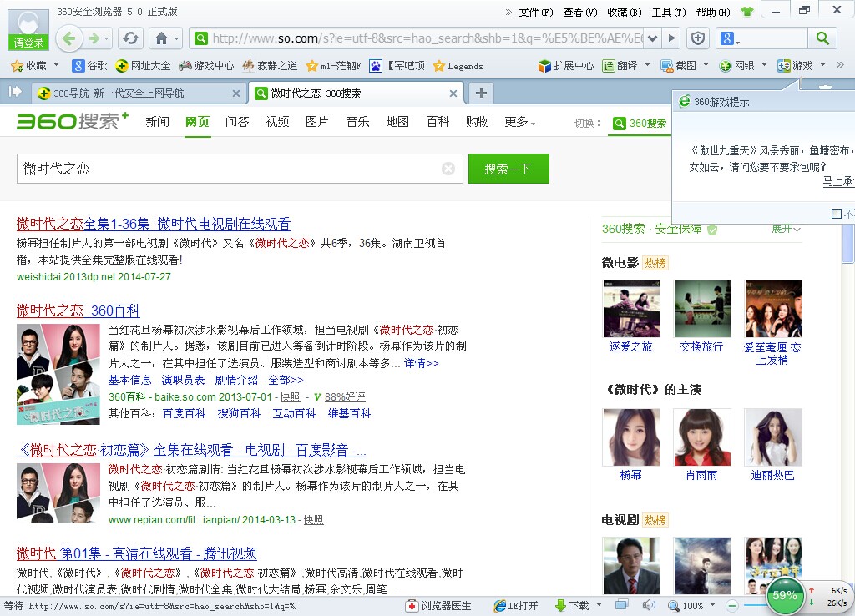Open the 工具(T) menu
Image resolution: width=855 pixels, height=616 pixels.
(x=669, y=12)
